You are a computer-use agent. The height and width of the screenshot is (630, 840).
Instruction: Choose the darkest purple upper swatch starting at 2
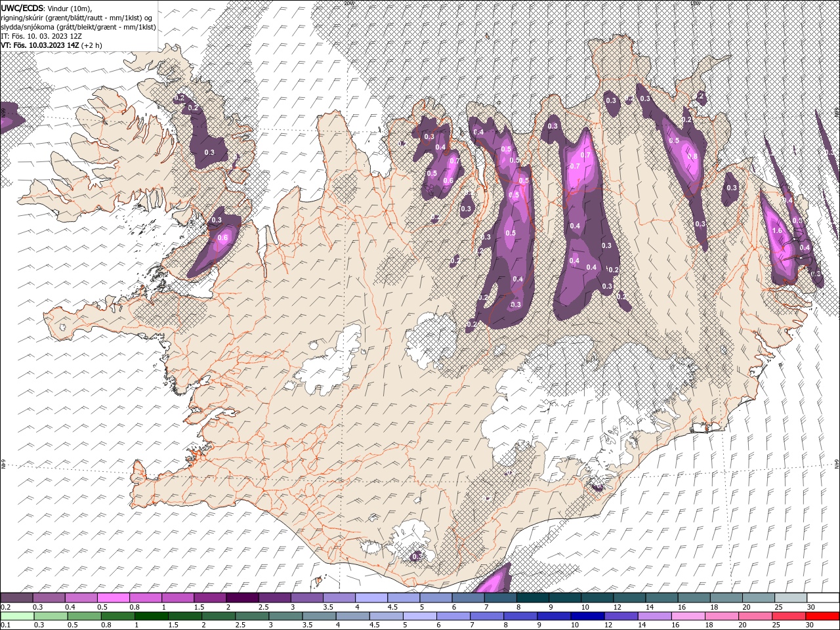click(242, 597)
